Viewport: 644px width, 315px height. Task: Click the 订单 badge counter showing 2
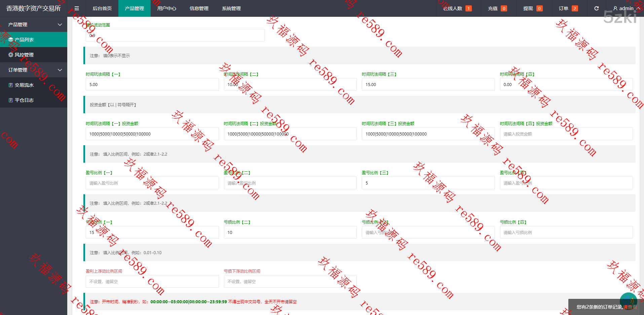574,8
